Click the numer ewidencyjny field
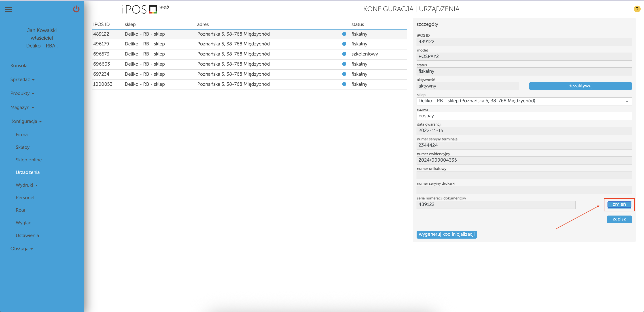Image resolution: width=644 pixels, height=312 pixels. pos(524,160)
